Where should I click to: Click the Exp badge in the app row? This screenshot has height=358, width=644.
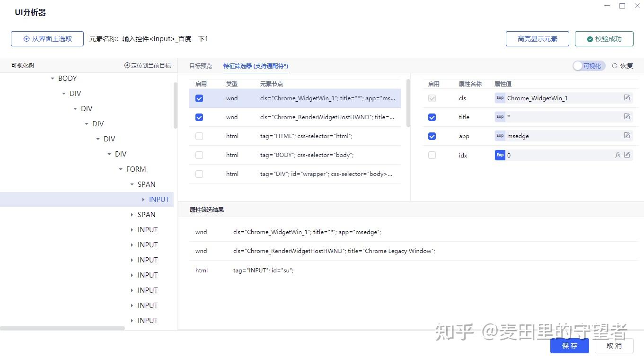click(x=500, y=136)
